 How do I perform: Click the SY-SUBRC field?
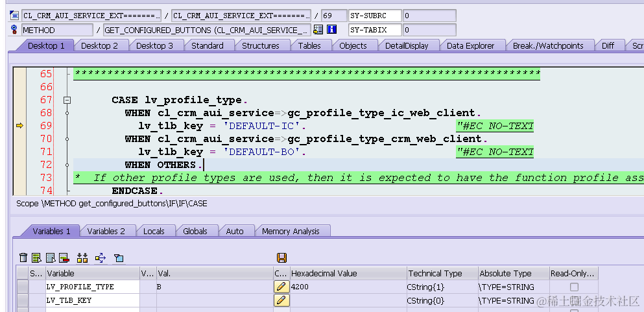375,16
